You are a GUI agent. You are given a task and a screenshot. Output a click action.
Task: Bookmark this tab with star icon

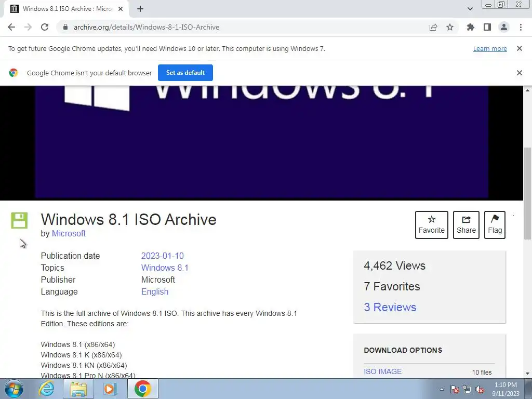point(450,27)
